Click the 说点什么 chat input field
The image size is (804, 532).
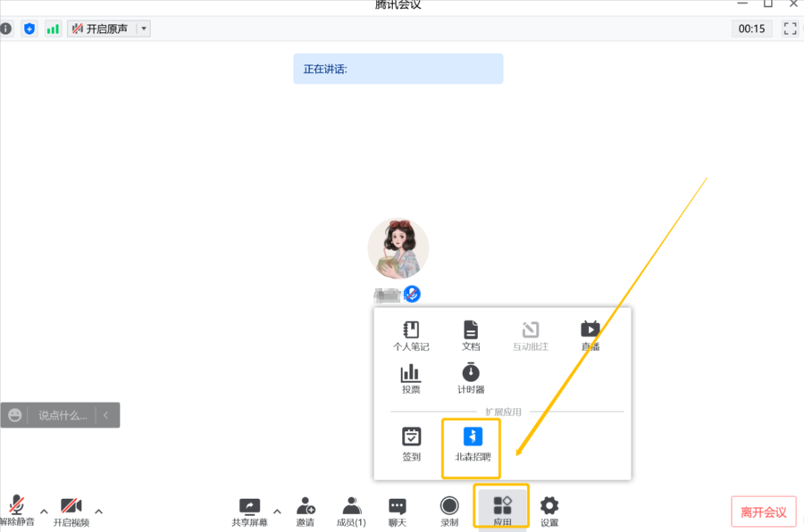63,415
